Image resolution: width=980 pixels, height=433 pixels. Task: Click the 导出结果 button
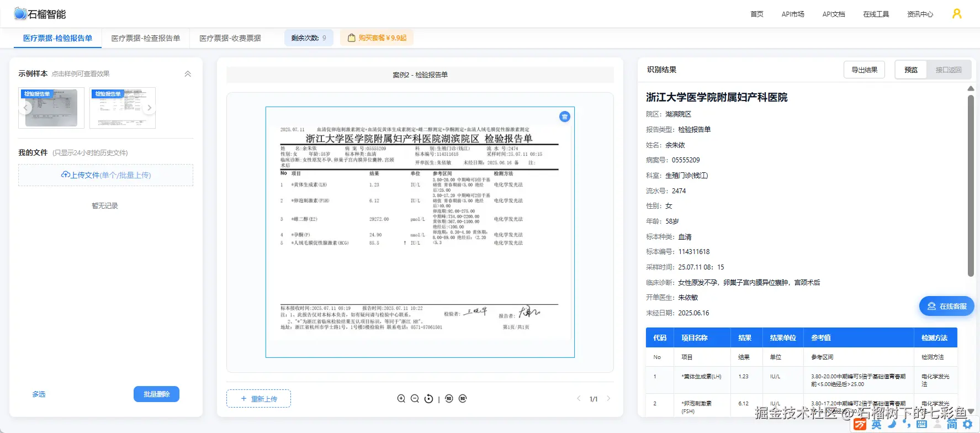(x=864, y=70)
